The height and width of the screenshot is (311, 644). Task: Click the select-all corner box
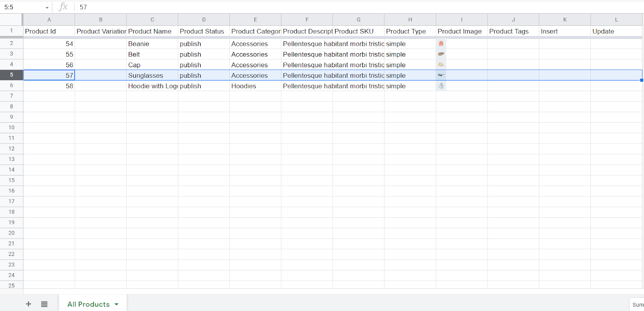pos(11,19)
